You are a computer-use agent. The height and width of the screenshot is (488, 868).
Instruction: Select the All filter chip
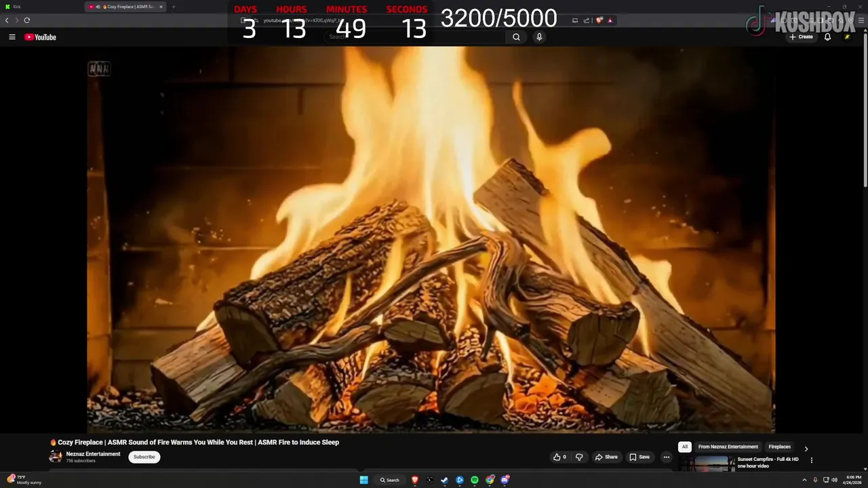[685, 447]
